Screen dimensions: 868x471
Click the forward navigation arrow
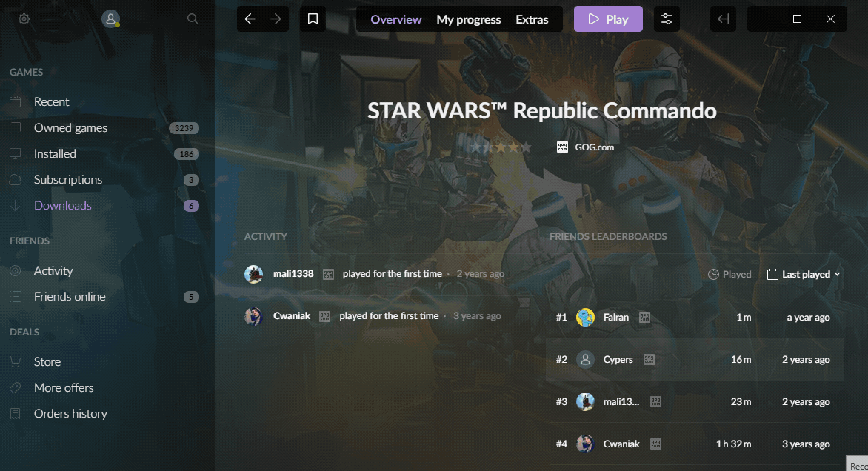pyautogui.click(x=275, y=19)
